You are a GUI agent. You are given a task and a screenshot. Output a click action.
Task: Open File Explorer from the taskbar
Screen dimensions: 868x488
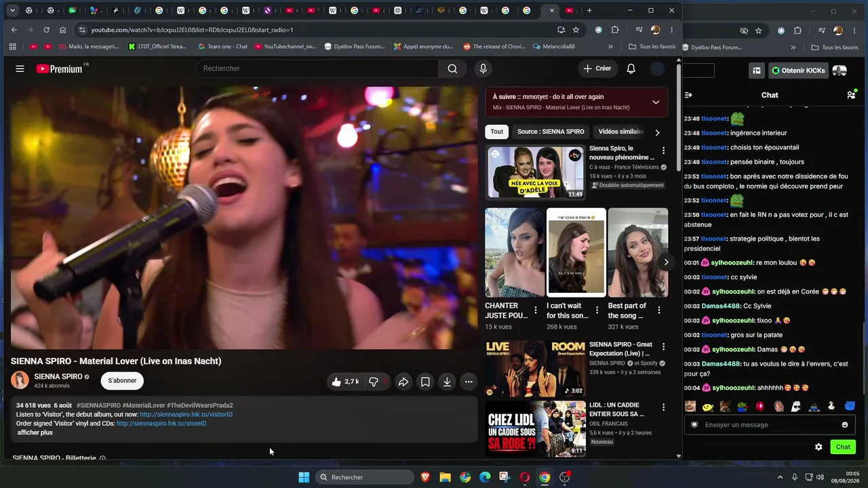click(445, 477)
